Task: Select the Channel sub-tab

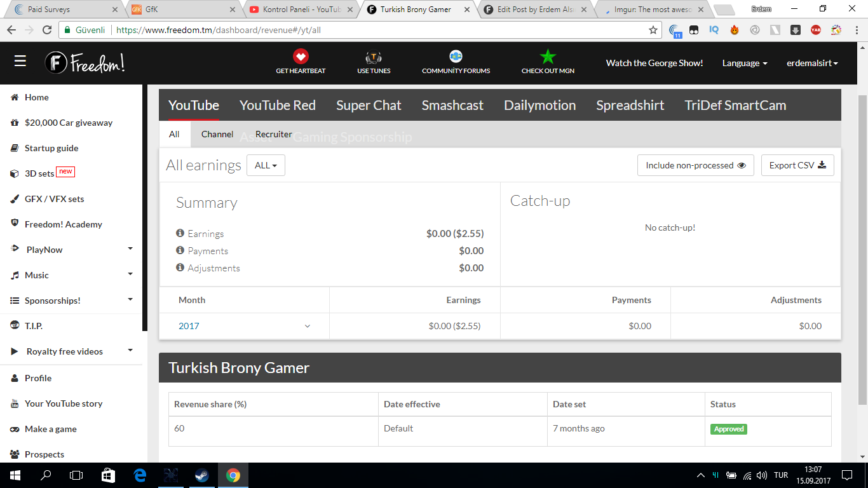Action: [217, 134]
